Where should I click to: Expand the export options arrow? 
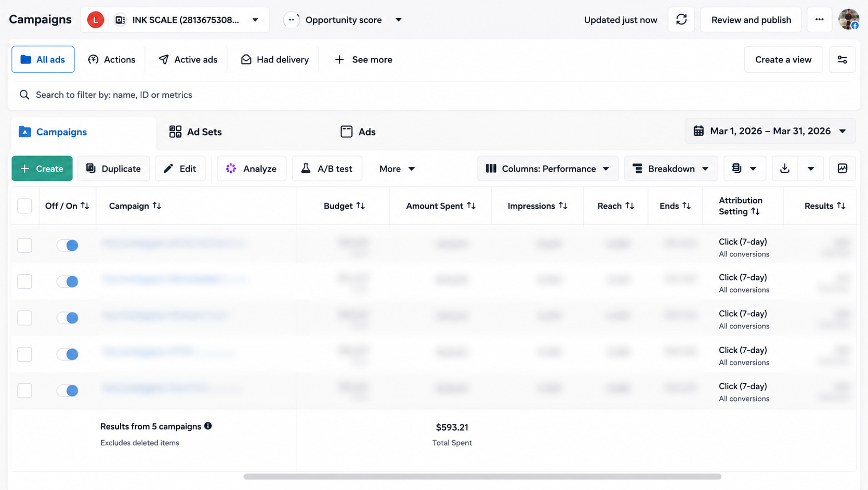[x=811, y=169]
